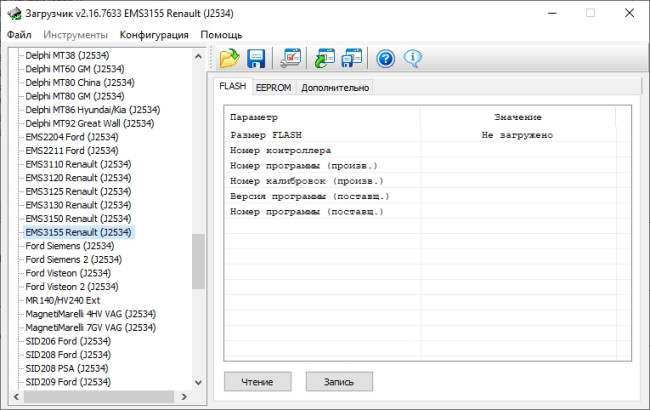650x410 pixels.
Task: Click tree horizontal scrollbar left arrow
Action: [x=16, y=397]
